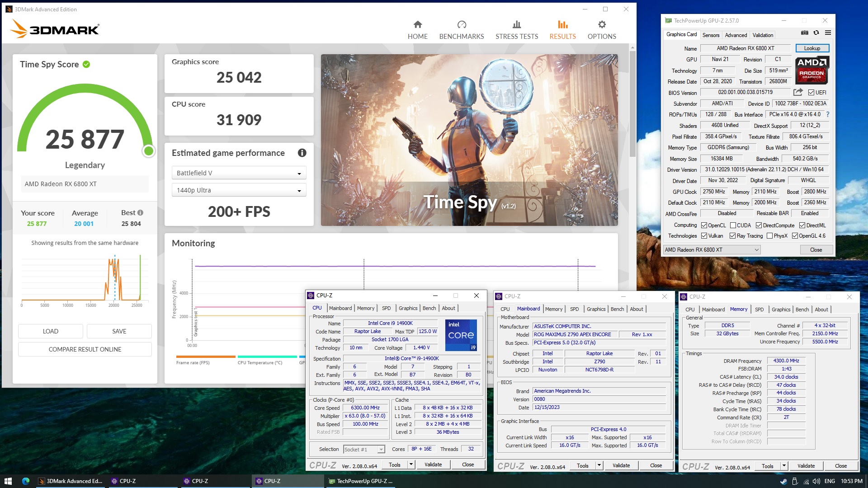
Task: Click the LOAD button in 3DMark
Action: [x=50, y=331]
